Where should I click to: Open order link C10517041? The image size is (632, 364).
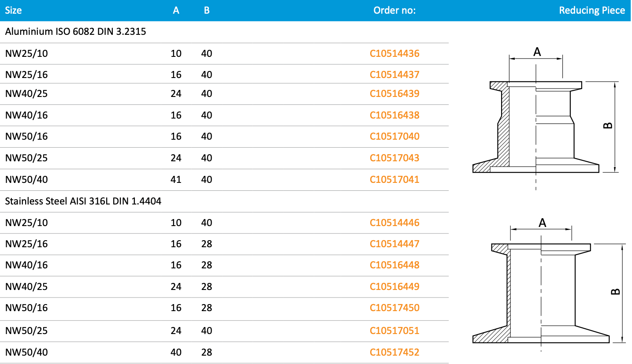point(394,180)
